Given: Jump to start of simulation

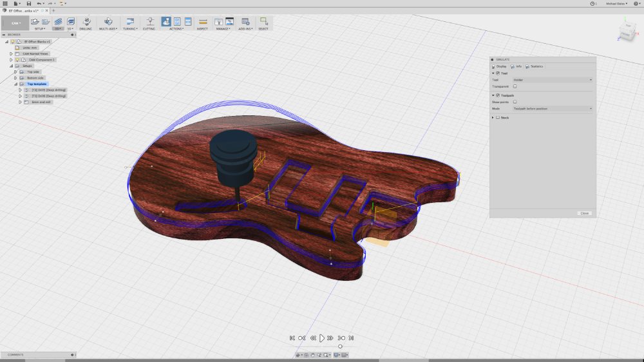Looking at the screenshot, I should [292, 338].
